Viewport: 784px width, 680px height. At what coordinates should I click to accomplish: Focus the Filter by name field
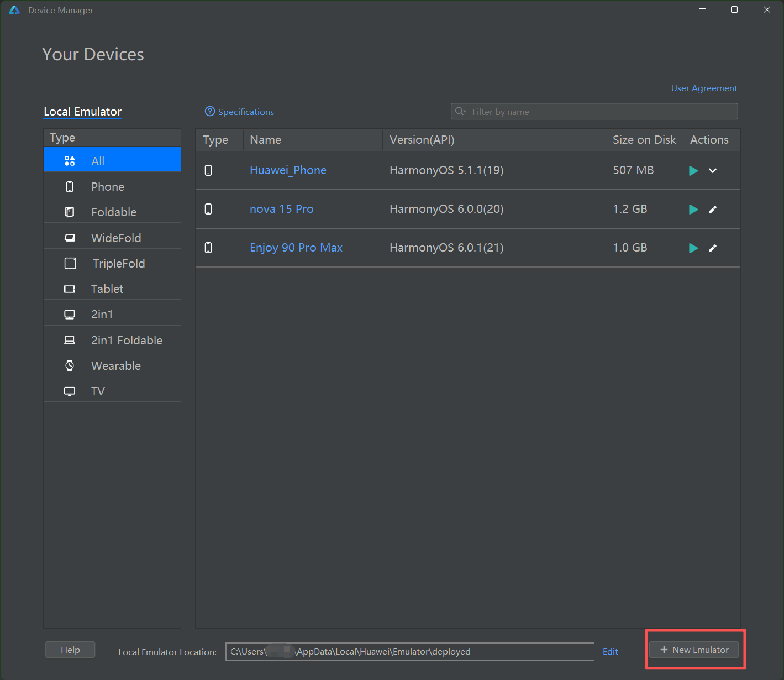[594, 111]
